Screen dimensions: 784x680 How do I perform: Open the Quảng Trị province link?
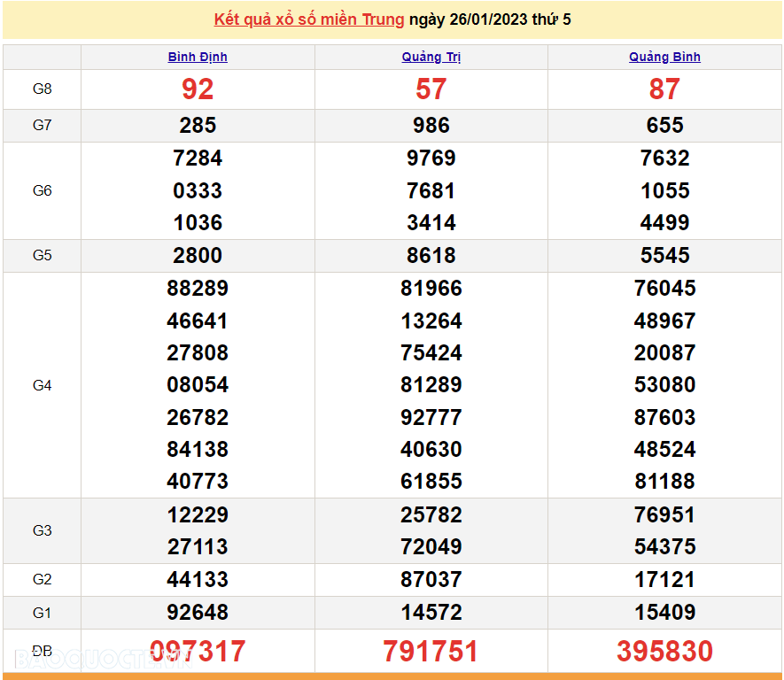pyautogui.click(x=431, y=57)
